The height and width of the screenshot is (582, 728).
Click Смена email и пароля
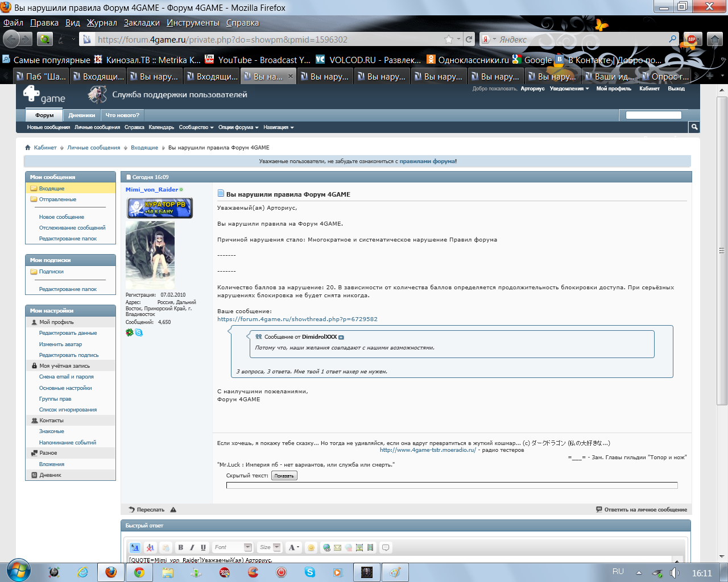click(66, 377)
